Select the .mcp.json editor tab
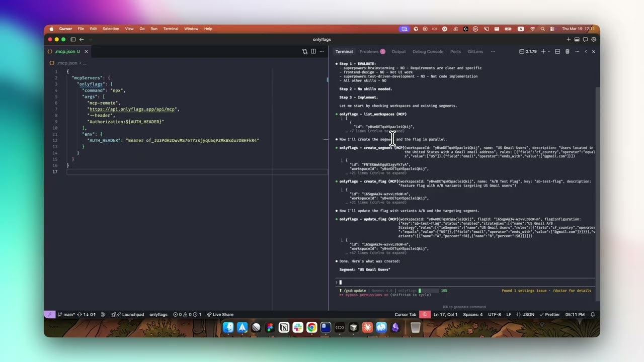This screenshot has width=644, height=362. tap(67, 51)
